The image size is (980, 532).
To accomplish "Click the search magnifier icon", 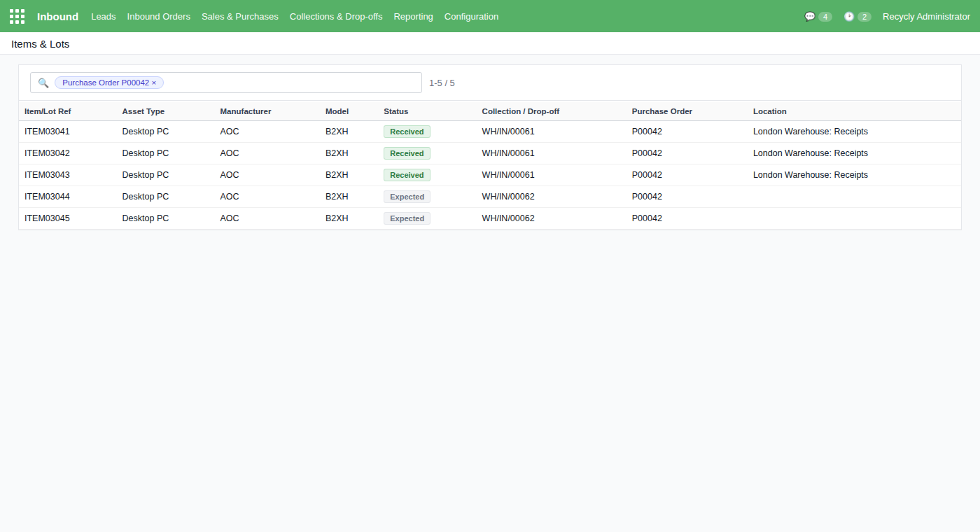I will [x=43, y=83].
